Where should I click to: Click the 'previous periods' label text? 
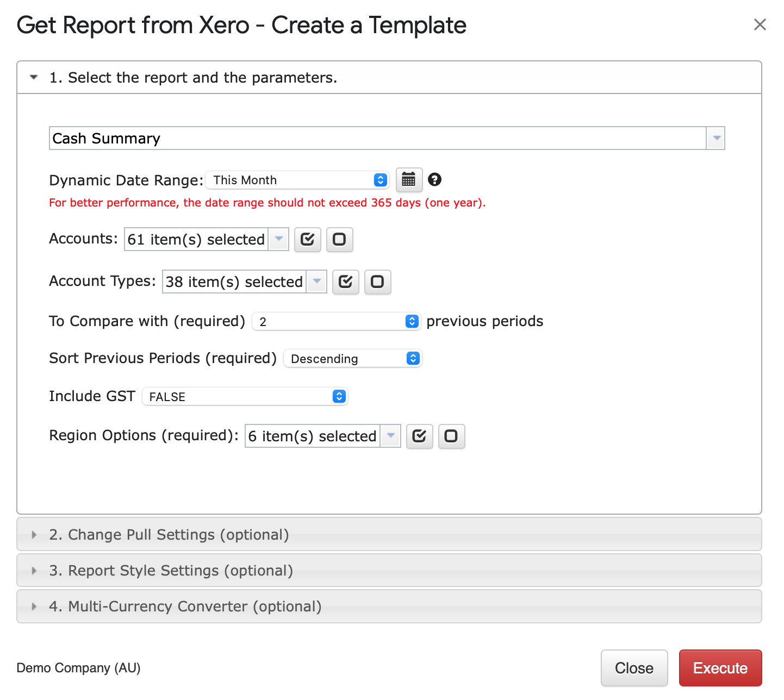point(485,321)
